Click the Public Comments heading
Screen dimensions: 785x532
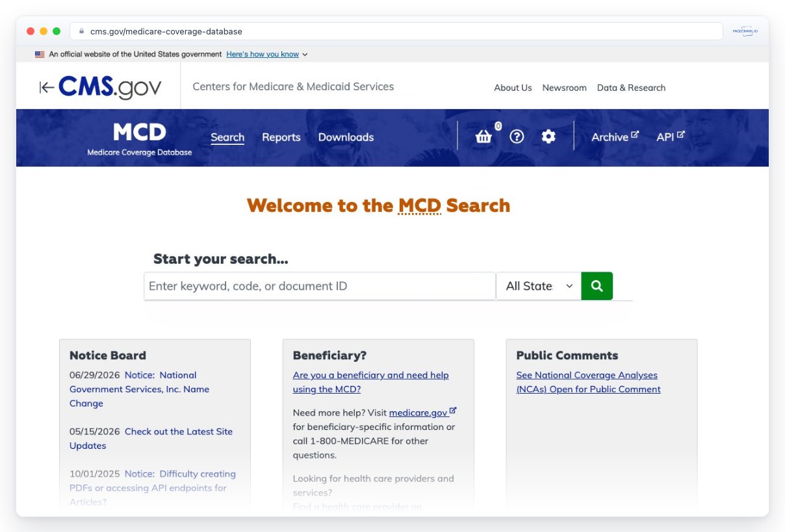pyautogui.click(x=567, y=355)
